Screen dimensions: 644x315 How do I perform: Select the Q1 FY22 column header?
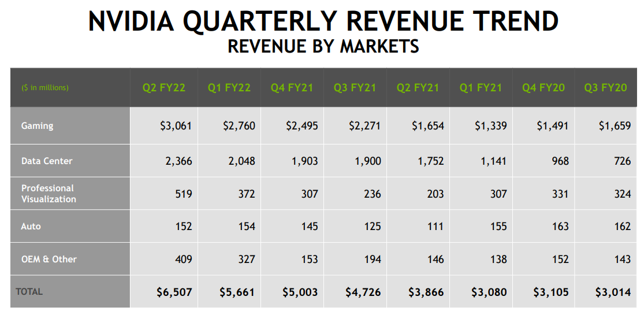(229, 88)
